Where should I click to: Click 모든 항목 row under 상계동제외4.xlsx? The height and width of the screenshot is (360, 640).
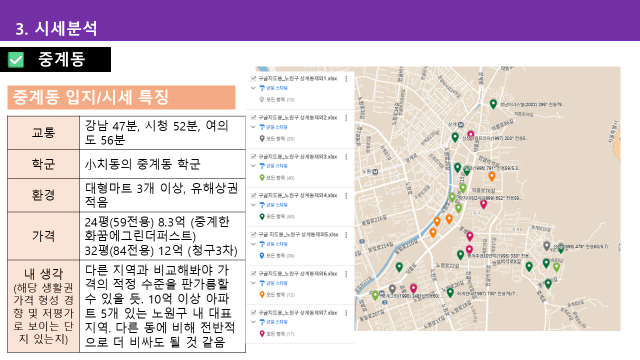pos(277,217)
